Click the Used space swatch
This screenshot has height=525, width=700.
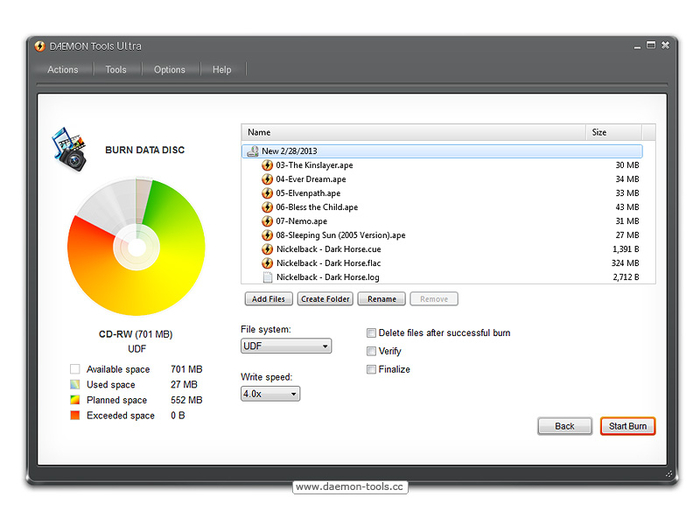coord(75,384)
